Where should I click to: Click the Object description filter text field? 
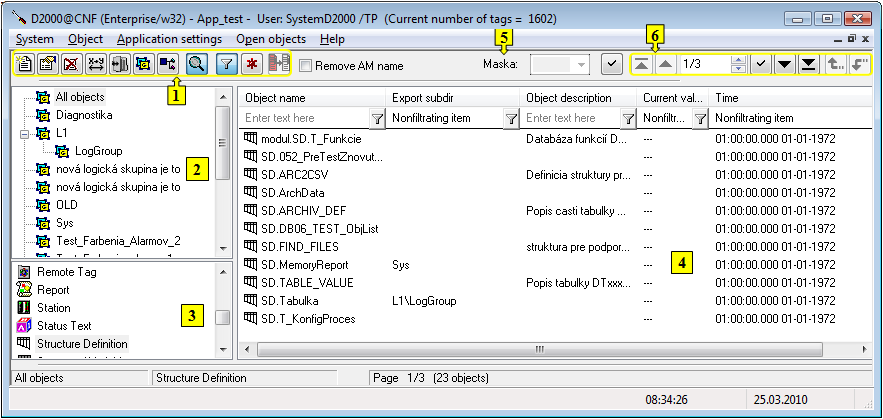coord(570,118)
